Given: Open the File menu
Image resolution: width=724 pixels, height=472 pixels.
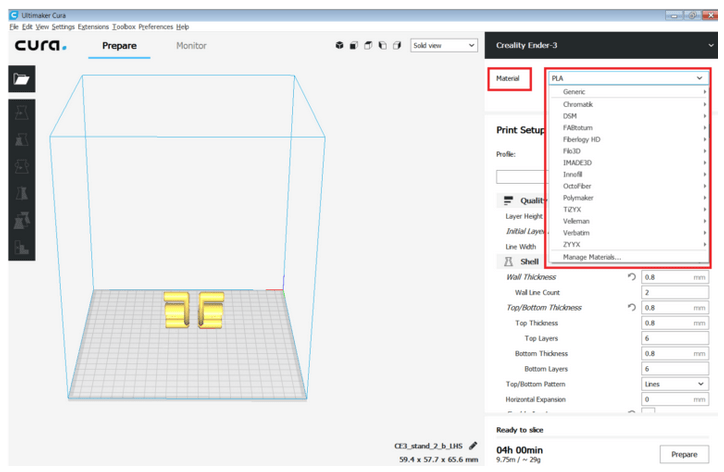Looking at the screenshot, I should tap(14, 27).
